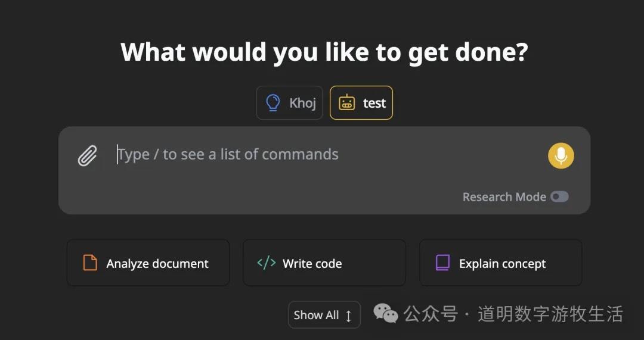Choose the Analyze document suggestion
Viewport: 644px width, 340px height.
pyautogui.click(x=148, y=263)
